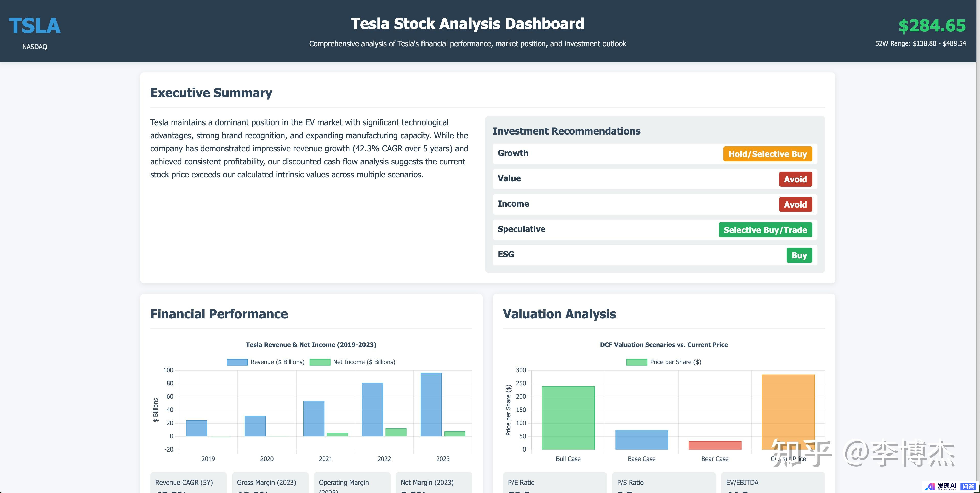Click the $284.65 stock price

pyautogui.click(x=932, y=26)
